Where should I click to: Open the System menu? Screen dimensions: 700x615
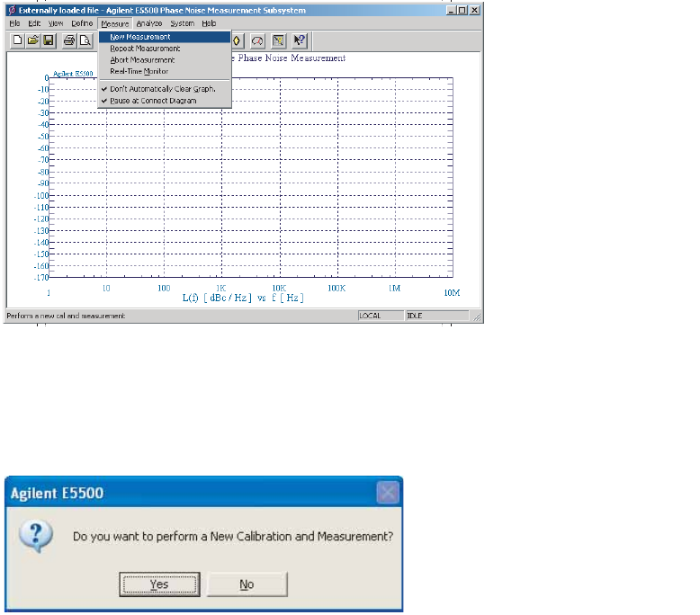[x=182, y=23]
